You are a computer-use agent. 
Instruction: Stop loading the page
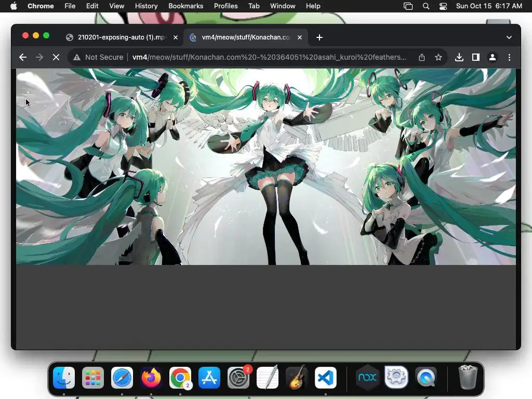coord(56,57)
